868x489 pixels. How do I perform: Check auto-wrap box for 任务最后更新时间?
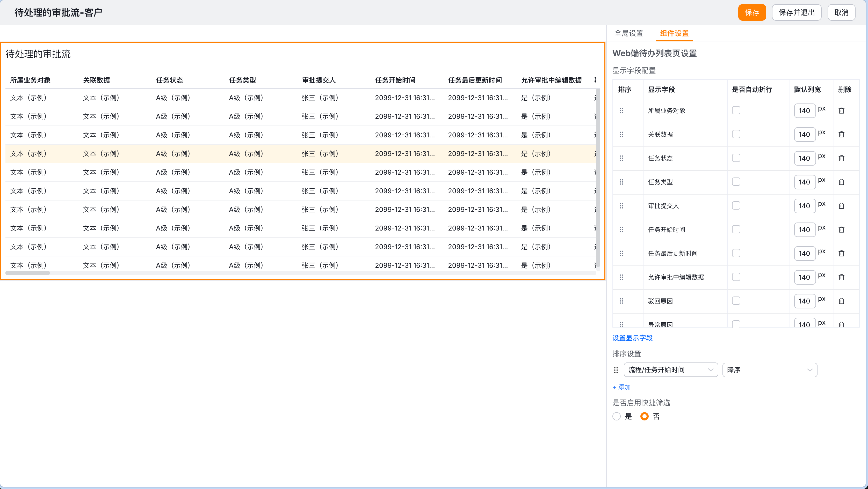pyautogui.click(x=736, y=253)
